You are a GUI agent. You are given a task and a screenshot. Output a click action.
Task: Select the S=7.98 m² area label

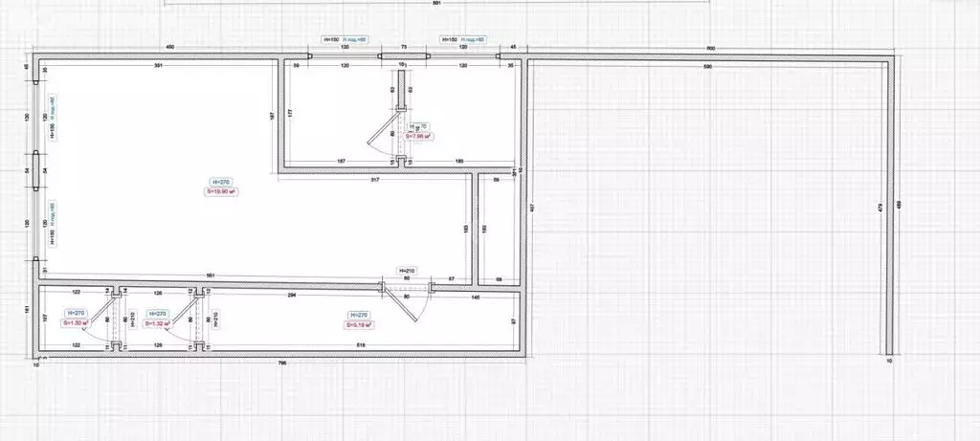419,136
